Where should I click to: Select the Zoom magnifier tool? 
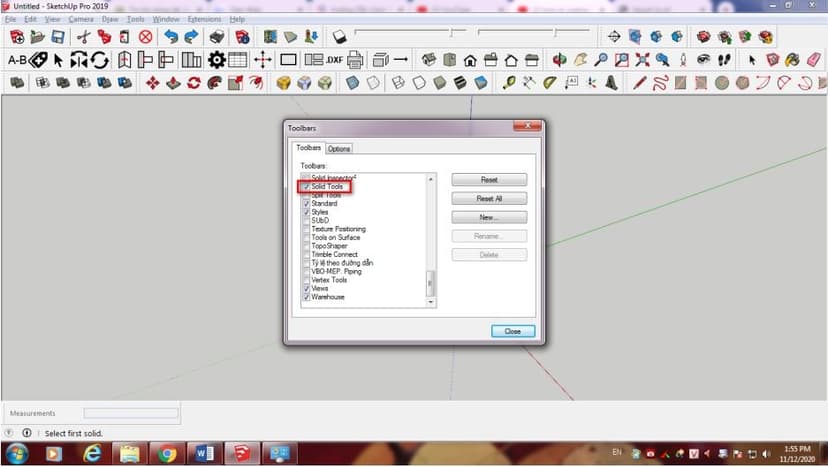(x=600, y=60)
